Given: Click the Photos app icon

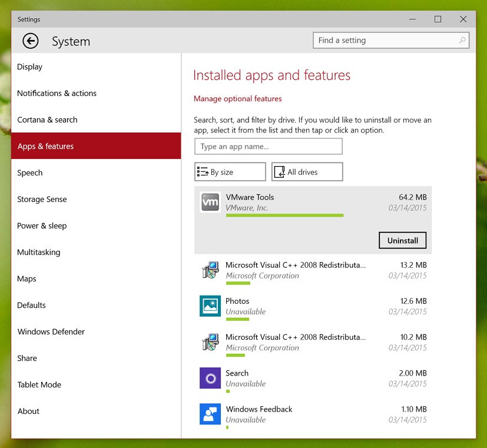Looking at the screenshot, I should [x=210, y=306].
